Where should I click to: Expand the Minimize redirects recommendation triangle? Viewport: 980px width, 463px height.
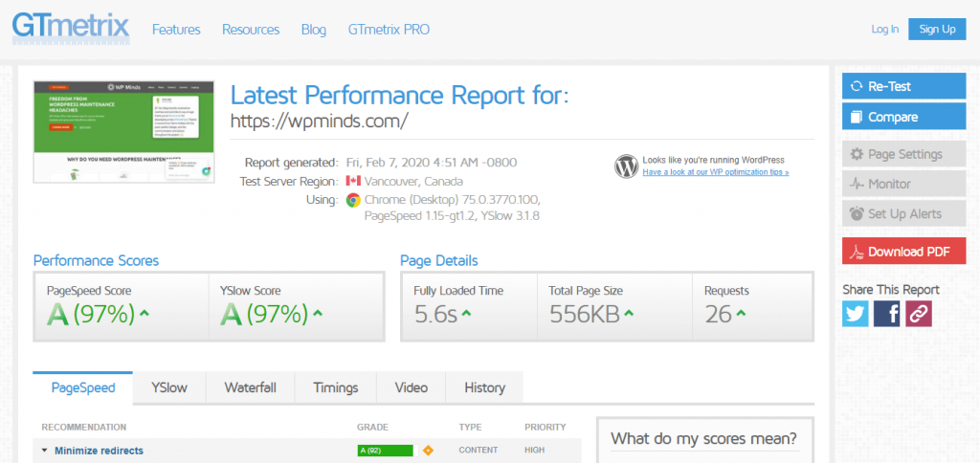(44, 450)
